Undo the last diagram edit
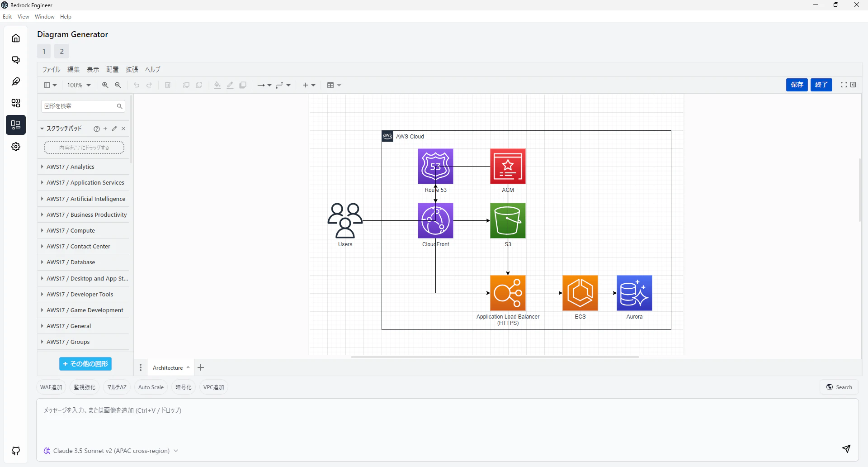The height and width of the screenshot is (467, 868). [137, 85]
